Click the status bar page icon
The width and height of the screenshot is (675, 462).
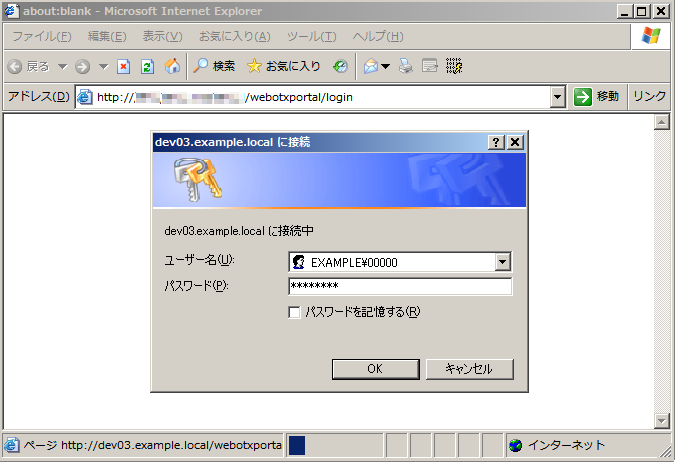pyautogui.click(x=12, y=445)
